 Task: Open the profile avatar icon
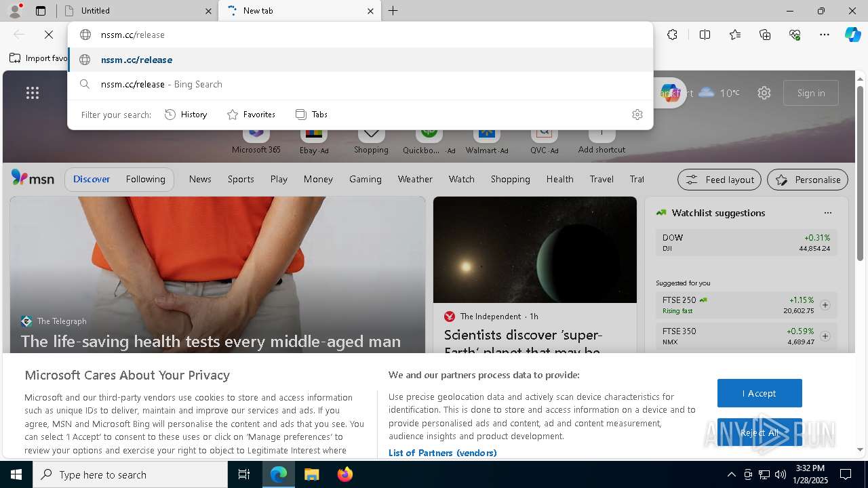15,11
